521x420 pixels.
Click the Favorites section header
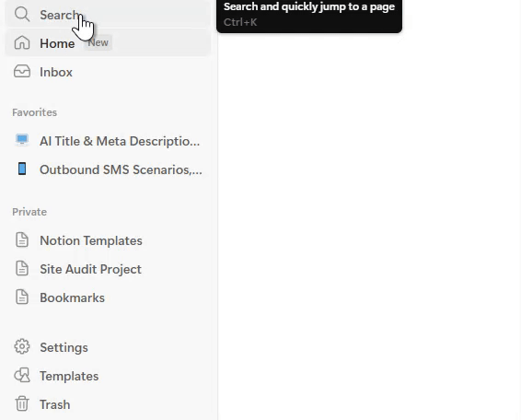click(x=35, y=112)
